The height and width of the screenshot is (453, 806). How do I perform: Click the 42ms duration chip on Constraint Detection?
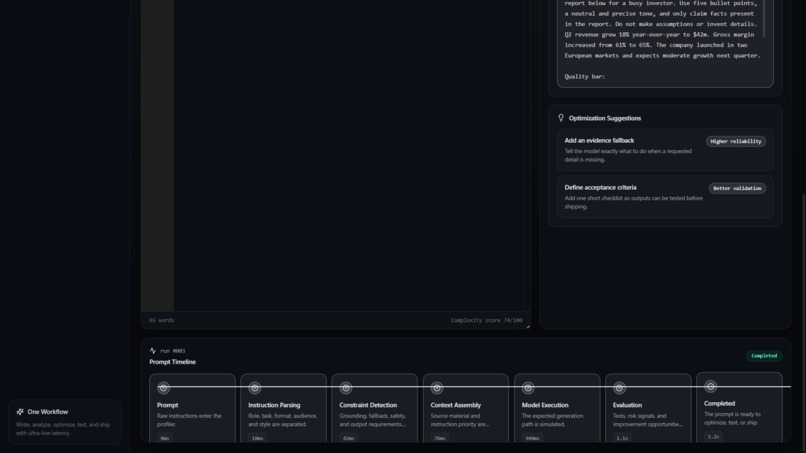click(x=349, y=438)
